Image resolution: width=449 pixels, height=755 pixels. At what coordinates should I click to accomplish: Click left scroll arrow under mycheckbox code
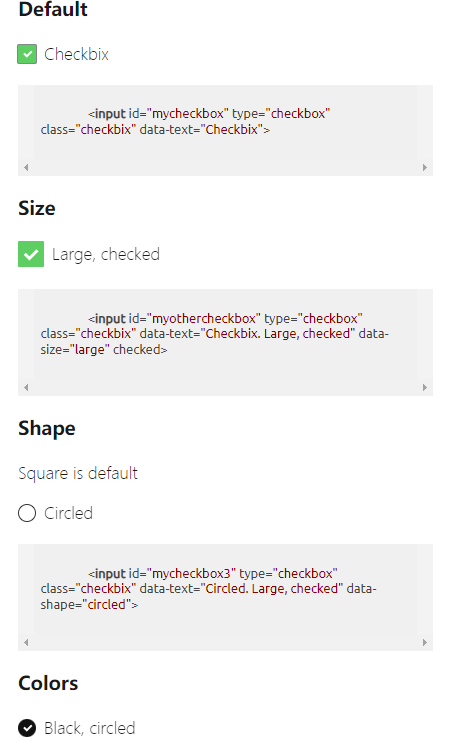[x=26, y=168]
